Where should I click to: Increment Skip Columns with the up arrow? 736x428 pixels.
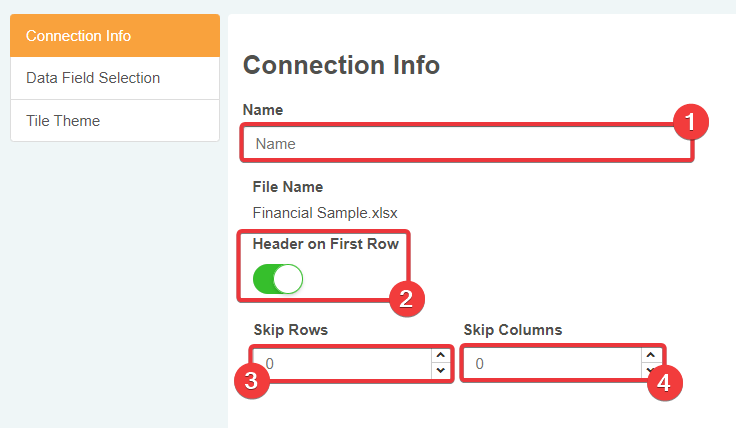click(x=650, y=355)
